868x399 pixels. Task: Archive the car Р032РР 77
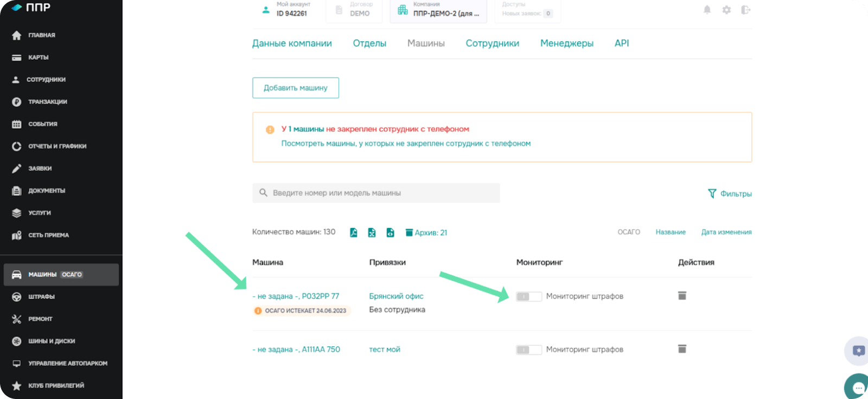682,296
